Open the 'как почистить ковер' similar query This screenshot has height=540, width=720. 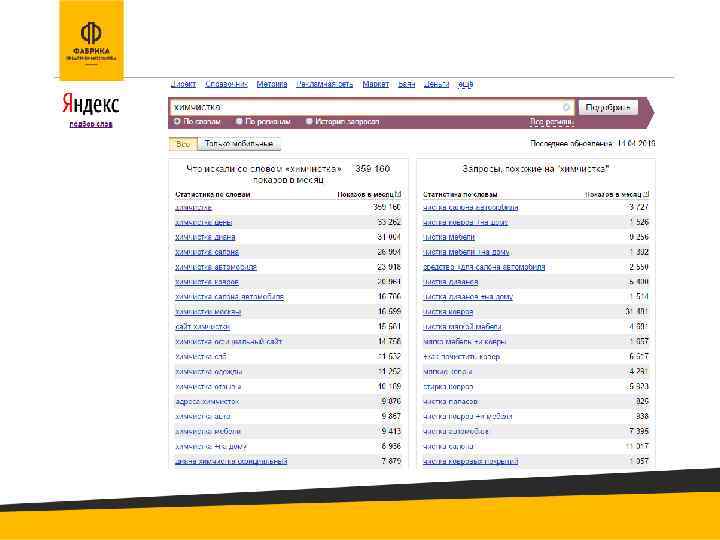click(461, 356)
